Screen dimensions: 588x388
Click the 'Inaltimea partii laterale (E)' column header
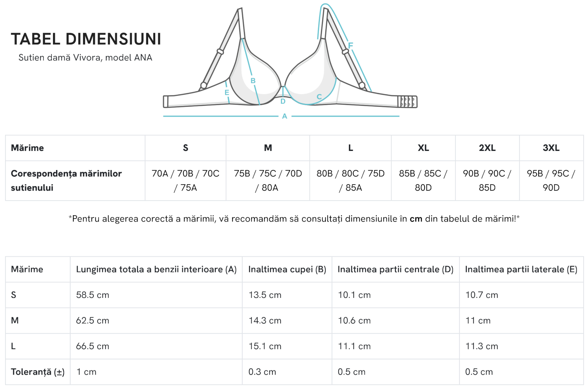(521, 269)
